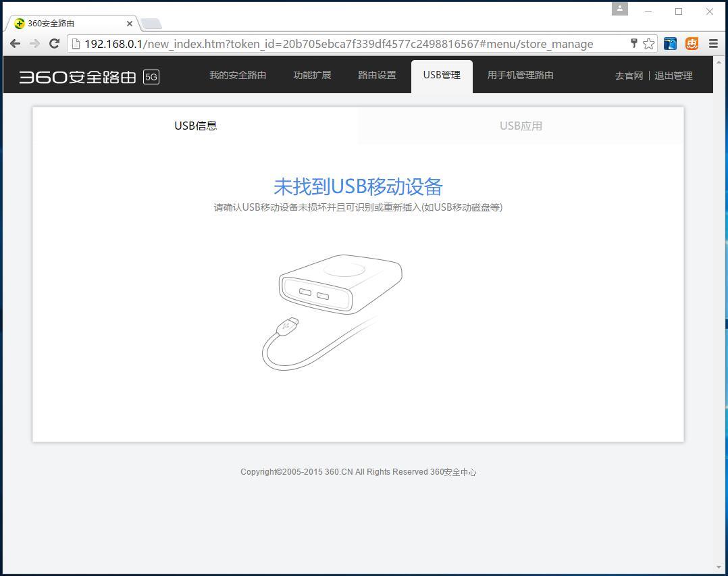
Task: Open Chrome's hamburger menu
Action: (713, 43)
